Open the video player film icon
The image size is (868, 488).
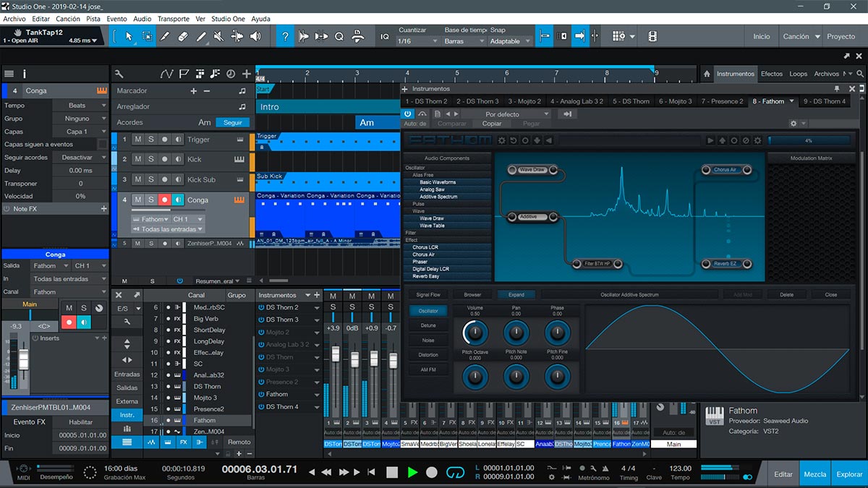(652, 36)
